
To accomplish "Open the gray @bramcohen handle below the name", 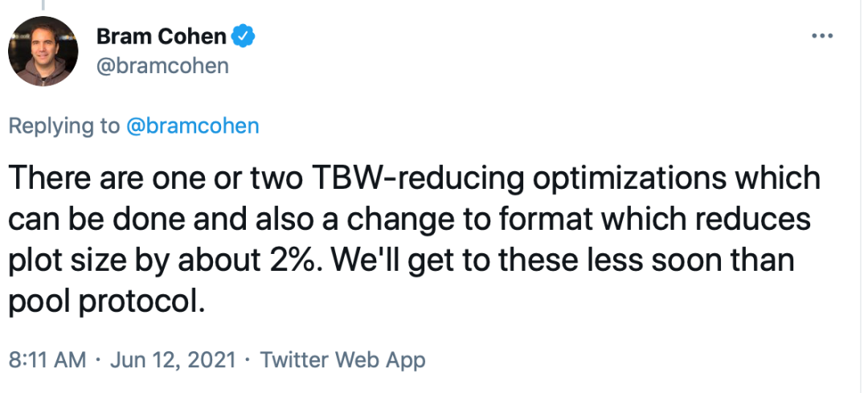I will [x=162, y=66].
